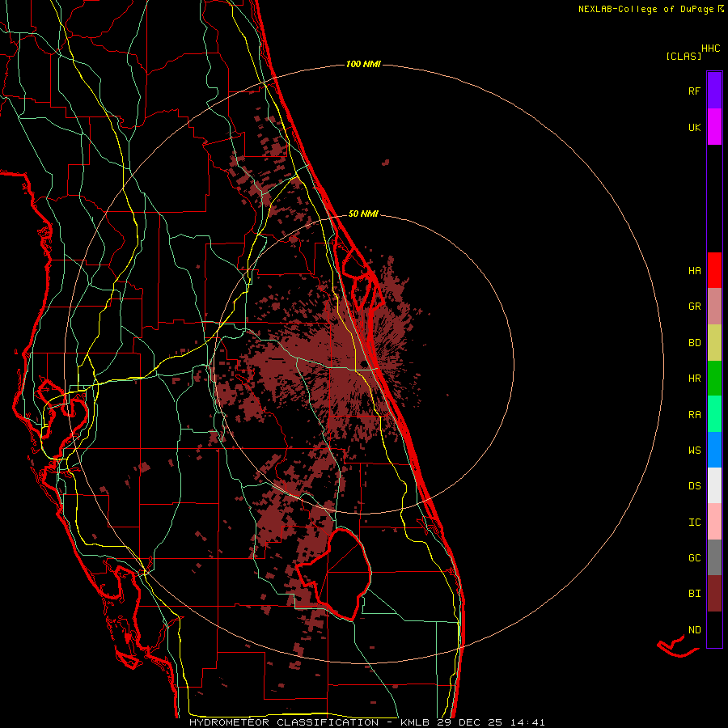Click the GR legend label

pyautogui.click(x=694, y=307)
